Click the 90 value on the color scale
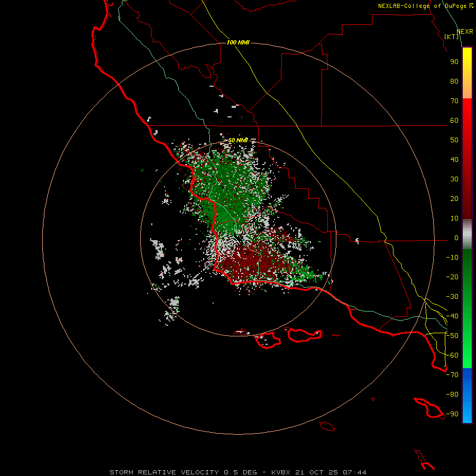The height and width of the screenshot is (476, 476). (x=454, y=62)
